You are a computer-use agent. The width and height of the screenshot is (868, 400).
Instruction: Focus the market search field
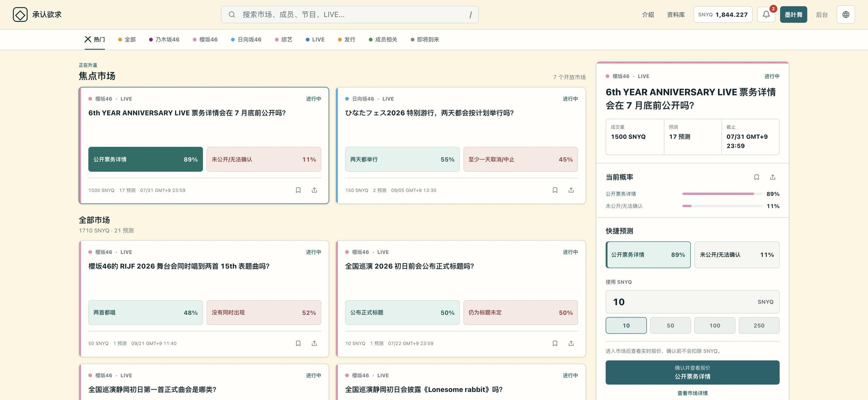349,14
